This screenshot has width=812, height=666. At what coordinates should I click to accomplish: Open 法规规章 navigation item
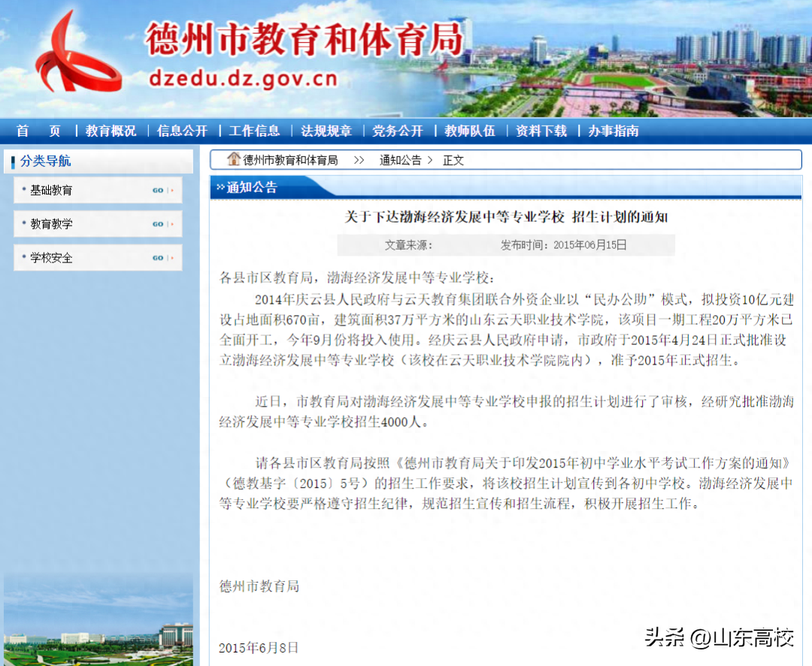(326, 131)
